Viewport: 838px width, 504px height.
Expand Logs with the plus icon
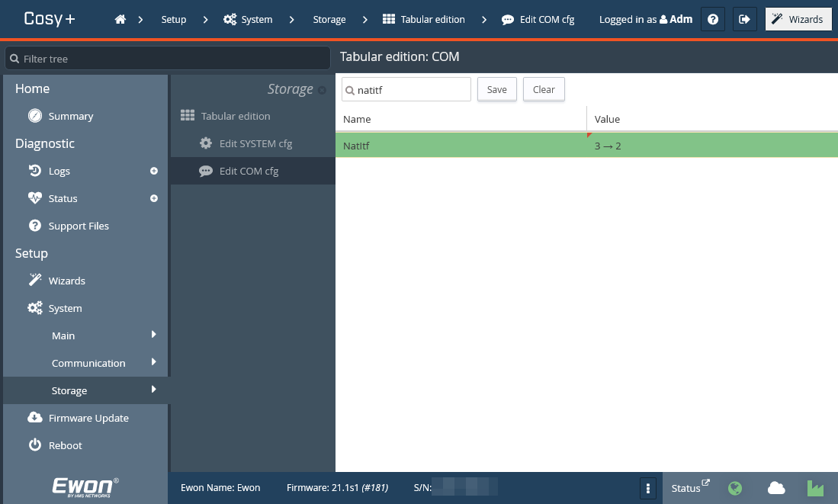(x=154, y=171)
